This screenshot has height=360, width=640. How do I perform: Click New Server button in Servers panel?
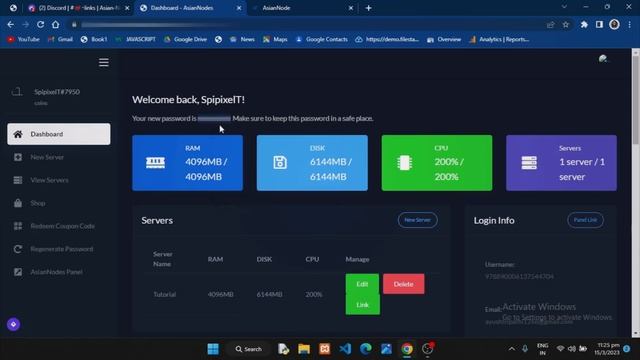click(x=418, y=220)
